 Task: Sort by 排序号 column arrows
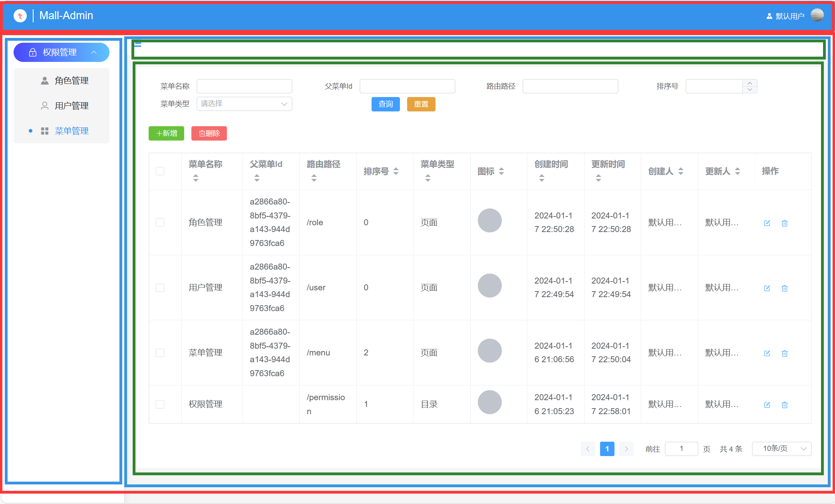pyautogui.click(x=396, y=171)
